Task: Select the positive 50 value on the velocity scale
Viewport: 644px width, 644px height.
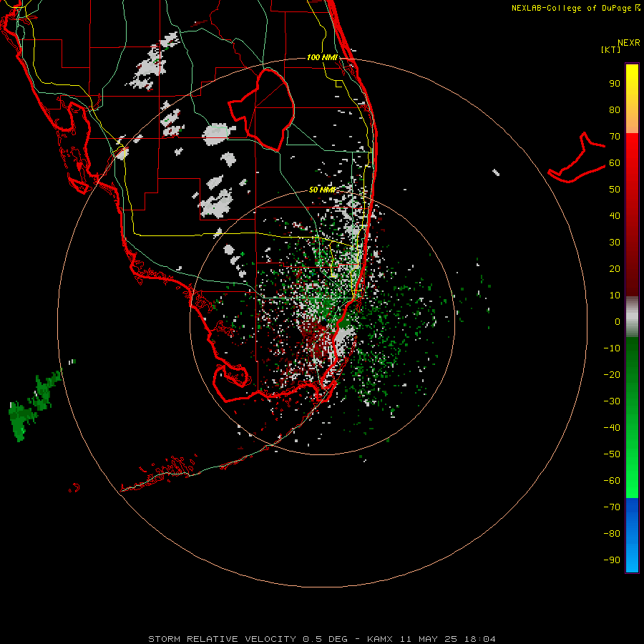Action: (x=615, y=190)
